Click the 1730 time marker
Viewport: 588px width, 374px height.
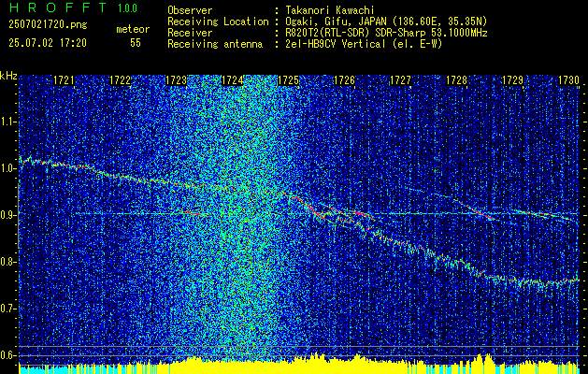(569, 79)
